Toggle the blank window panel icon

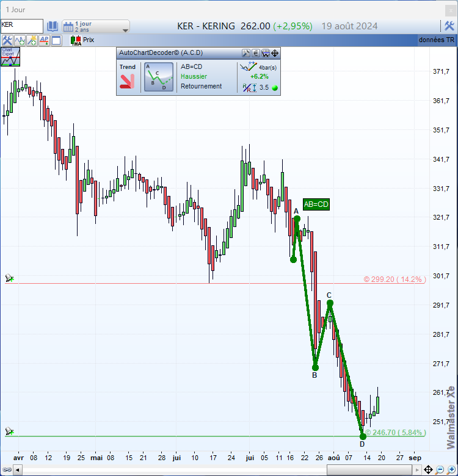pos(56,40)
